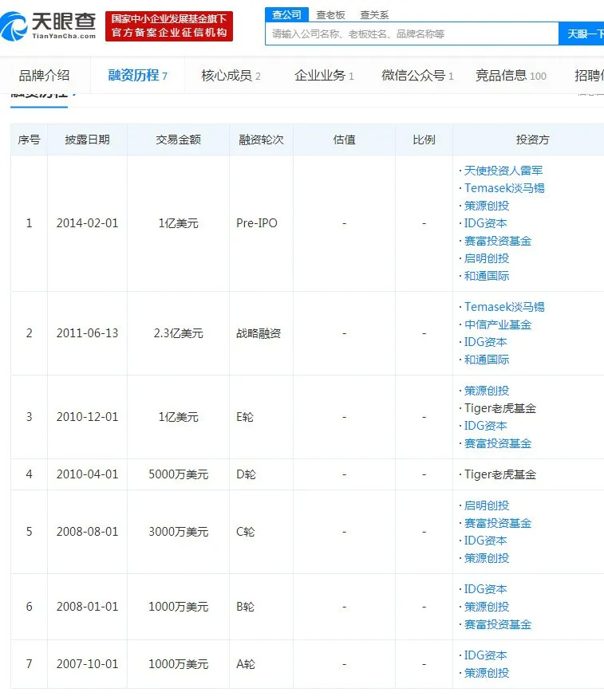Screen dimensions: 604x700
Task: Open 赛富投资基金 link in B轮 row
Action: click(x=498, y=624)
